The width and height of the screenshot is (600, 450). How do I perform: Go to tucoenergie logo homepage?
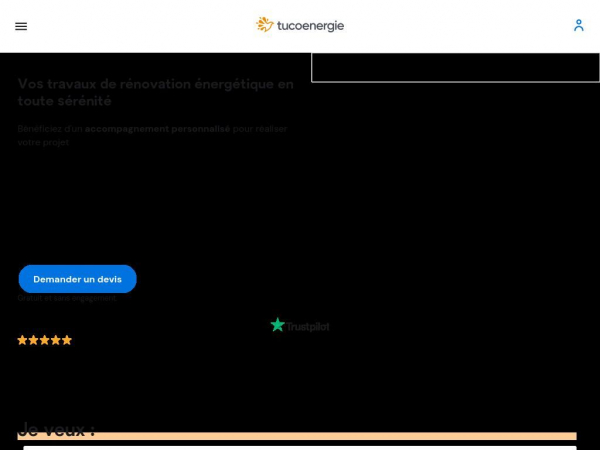(x=300, y=25)
